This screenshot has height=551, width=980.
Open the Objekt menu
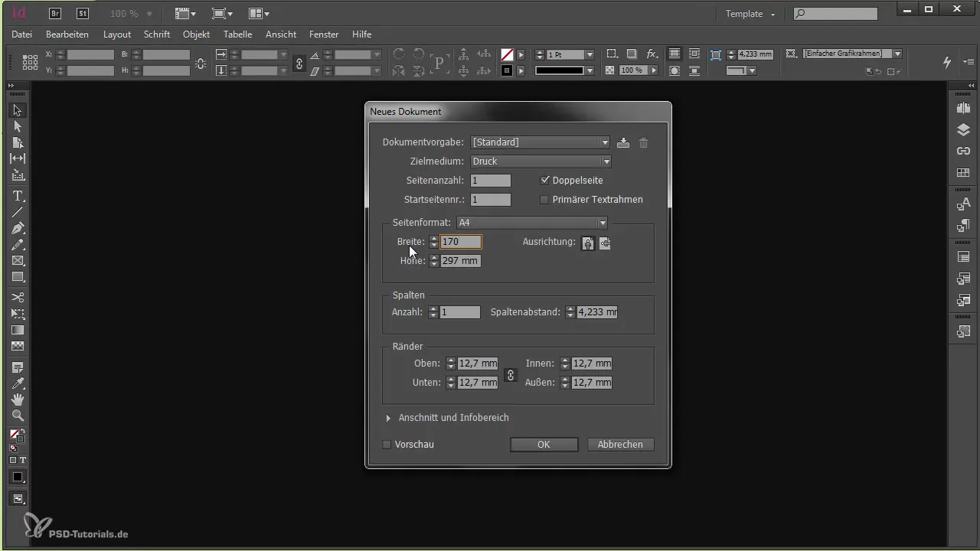197,34
